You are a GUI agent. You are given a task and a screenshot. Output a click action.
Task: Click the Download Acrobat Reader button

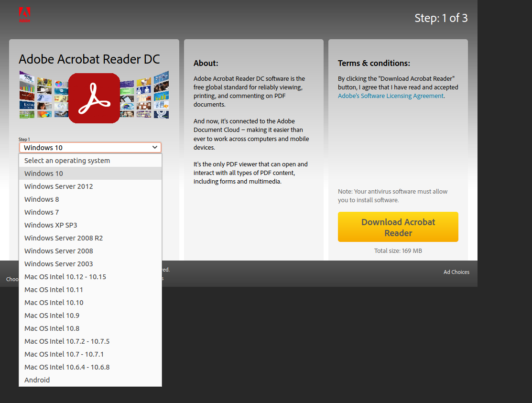(398, 227)
